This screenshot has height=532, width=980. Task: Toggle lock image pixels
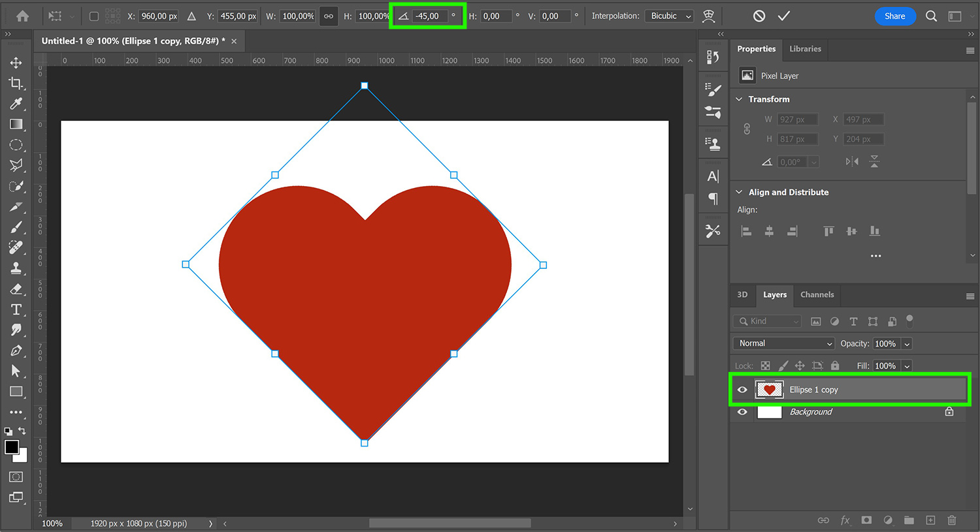click(x=783, y=366)
